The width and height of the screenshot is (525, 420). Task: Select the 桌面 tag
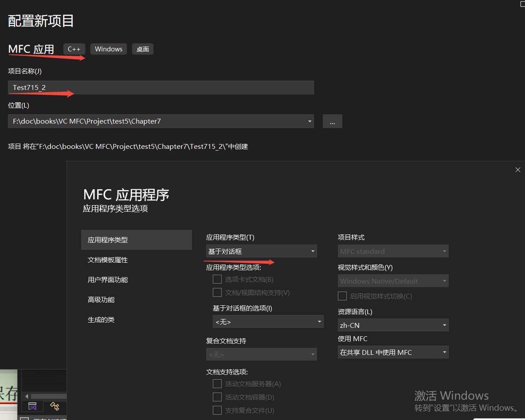coord(142,49)
